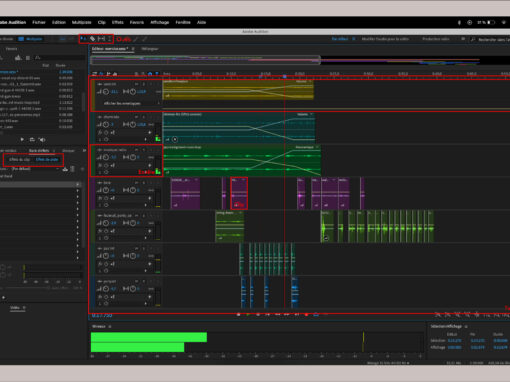Open the first effect slot arrow in rack
This screenshot has height=382, width=510.
[78, 184]
